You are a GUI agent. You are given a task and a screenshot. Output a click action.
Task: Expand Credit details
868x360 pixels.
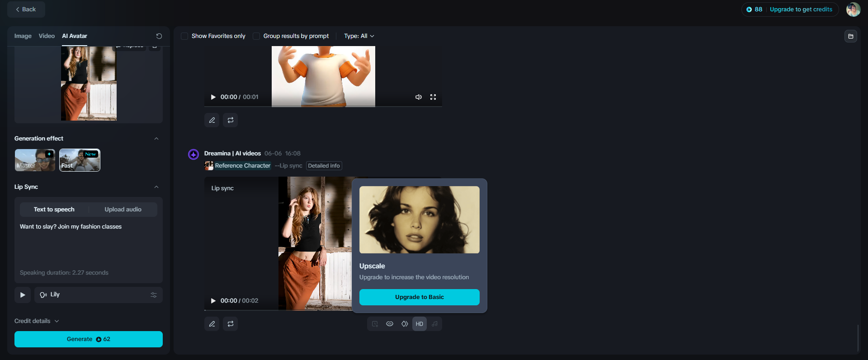[x=37, y=321]
